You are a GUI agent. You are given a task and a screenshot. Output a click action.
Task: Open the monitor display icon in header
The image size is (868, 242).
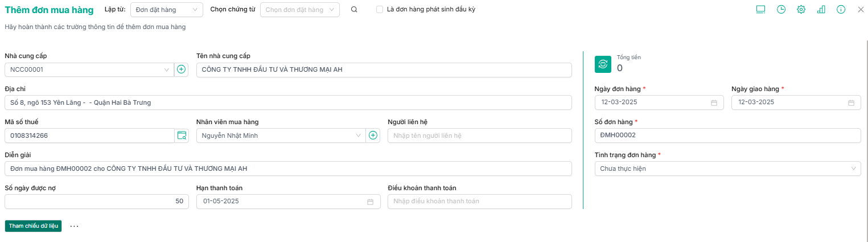[x=760, y=10]
